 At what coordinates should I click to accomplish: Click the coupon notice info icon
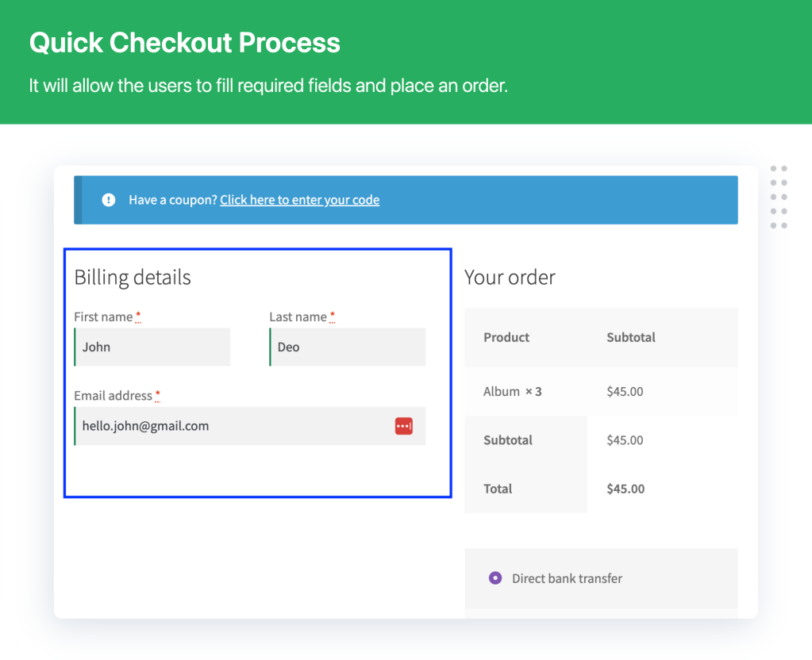pyautogui.click(x=109, y=200)
